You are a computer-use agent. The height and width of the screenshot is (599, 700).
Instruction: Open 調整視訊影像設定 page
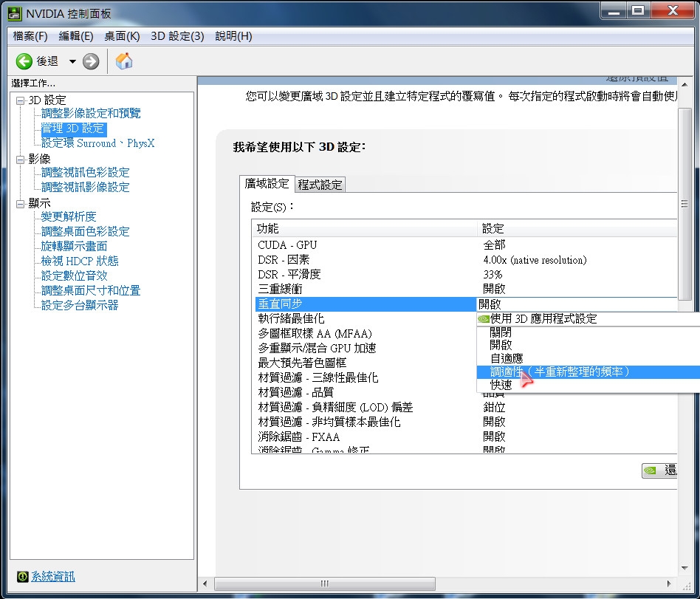[85, 187]
